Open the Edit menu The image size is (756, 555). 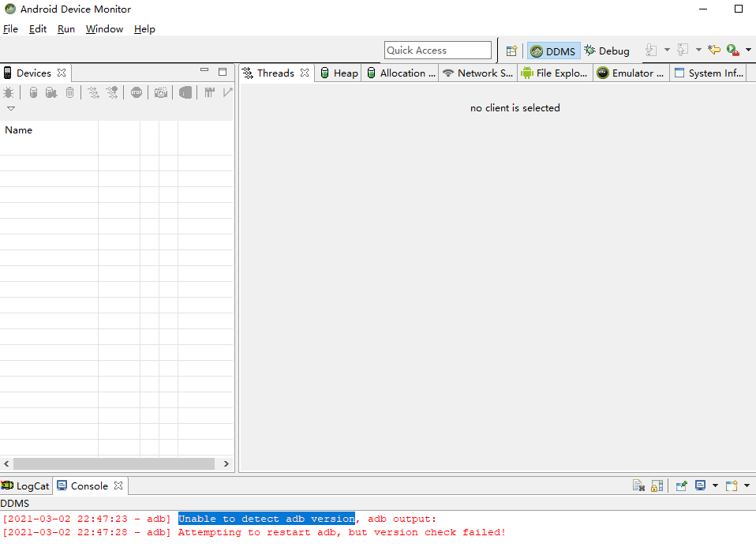pyautogui.click(x=38, y=29)
